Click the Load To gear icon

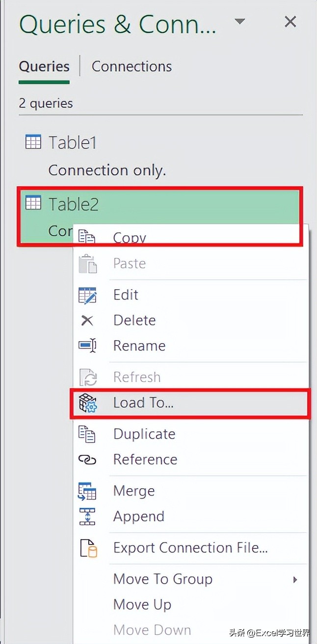click(x=87, y=403)
